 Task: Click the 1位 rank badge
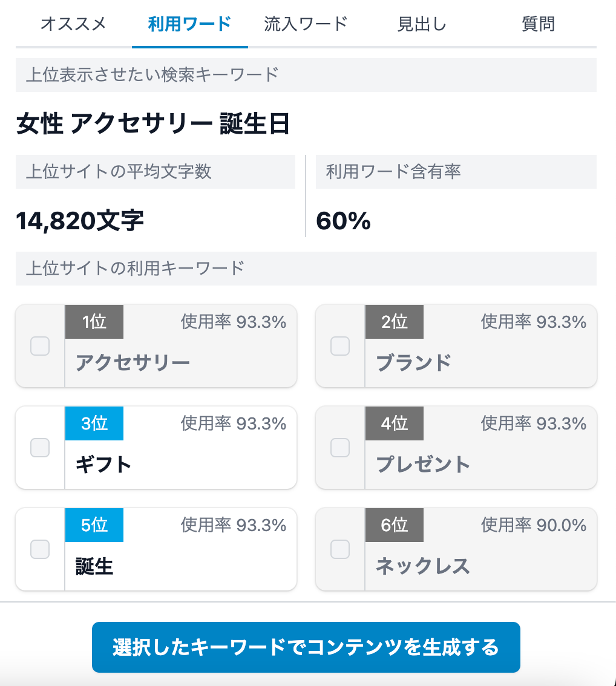tap(94, 322)
